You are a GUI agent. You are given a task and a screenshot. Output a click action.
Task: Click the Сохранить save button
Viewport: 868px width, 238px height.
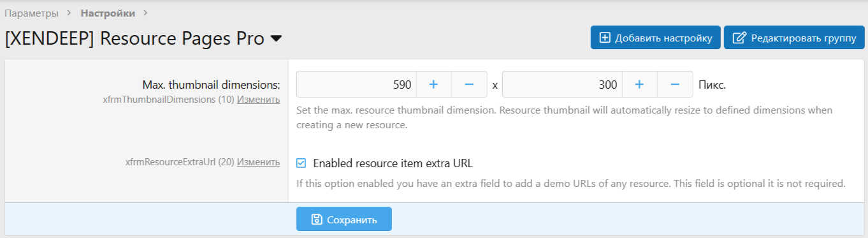344,219
